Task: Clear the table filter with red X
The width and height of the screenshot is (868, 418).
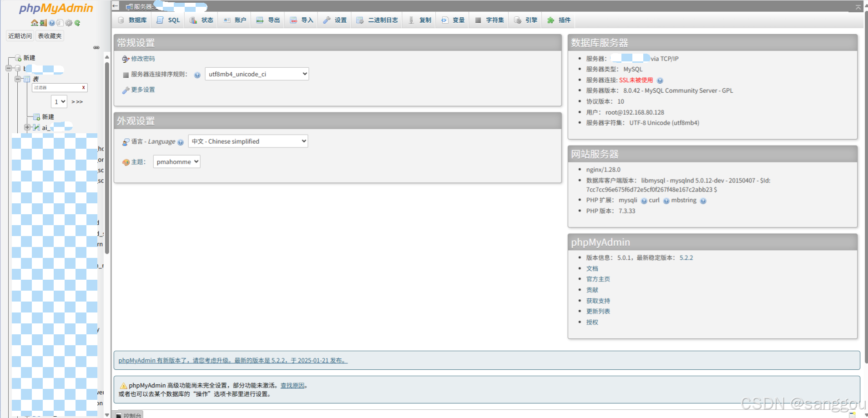Action: [84, 87]
